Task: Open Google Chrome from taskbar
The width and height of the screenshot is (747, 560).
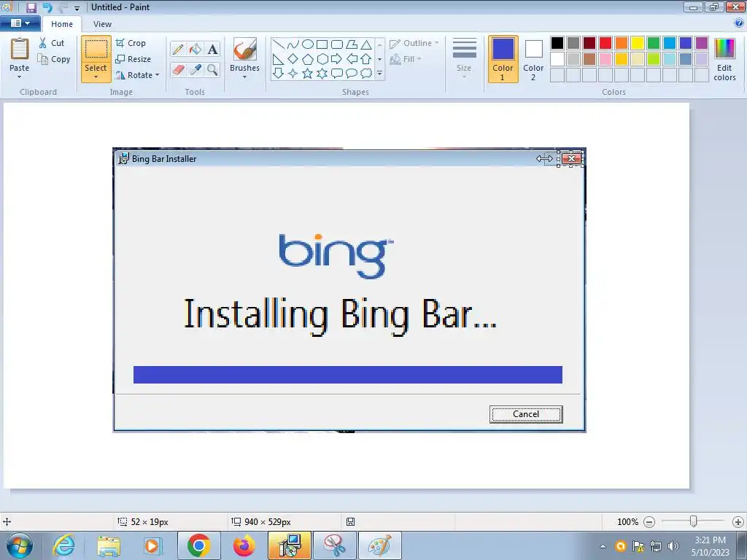Action: [198, 545]
